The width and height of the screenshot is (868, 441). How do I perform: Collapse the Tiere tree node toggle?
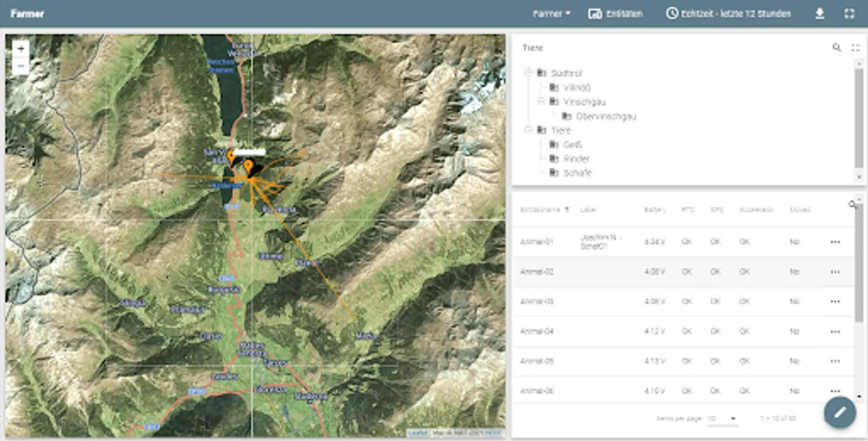(528, 130)
